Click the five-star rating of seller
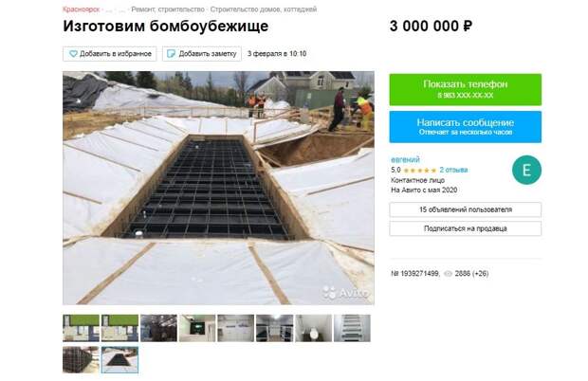Viewport: 588px width, 381px height. click(420, 171)
